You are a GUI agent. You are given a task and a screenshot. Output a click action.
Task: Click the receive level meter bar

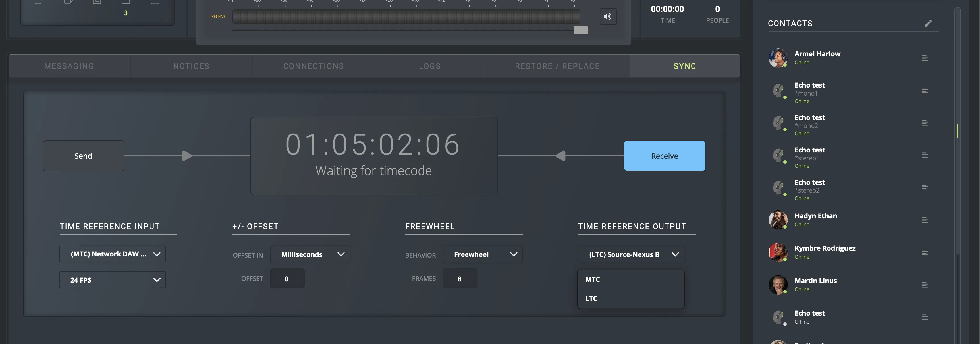[x=406, y=16]
